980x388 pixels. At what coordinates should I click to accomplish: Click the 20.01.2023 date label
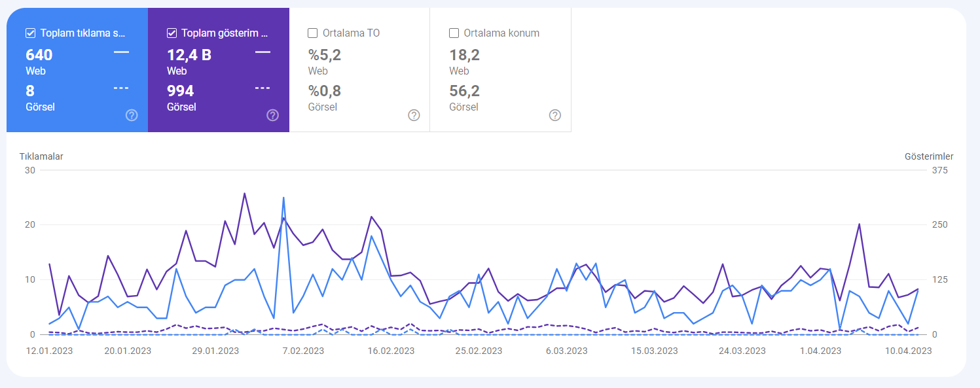tap(128, 351)
